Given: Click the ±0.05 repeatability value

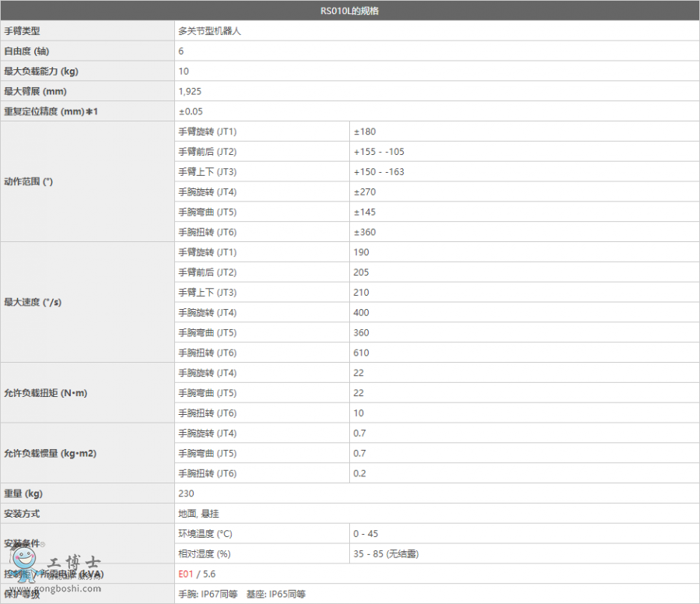Looking at the screenshot, I should point(191,112).
